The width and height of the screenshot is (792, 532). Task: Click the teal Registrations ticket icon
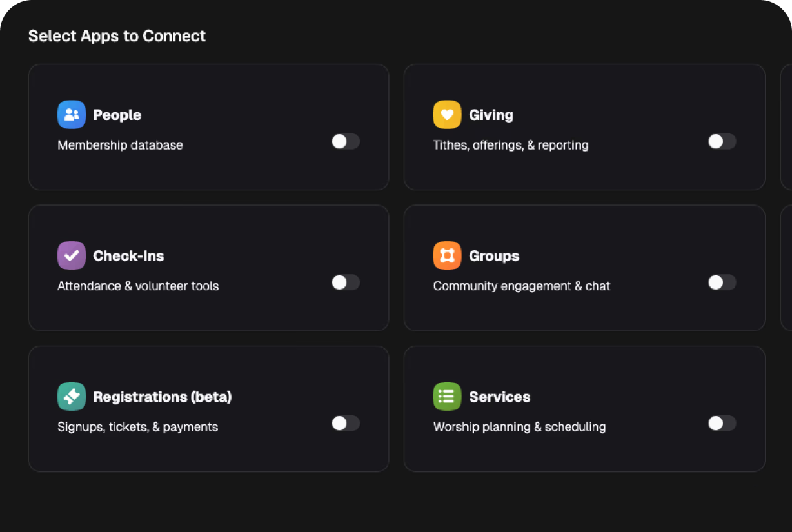71,396
